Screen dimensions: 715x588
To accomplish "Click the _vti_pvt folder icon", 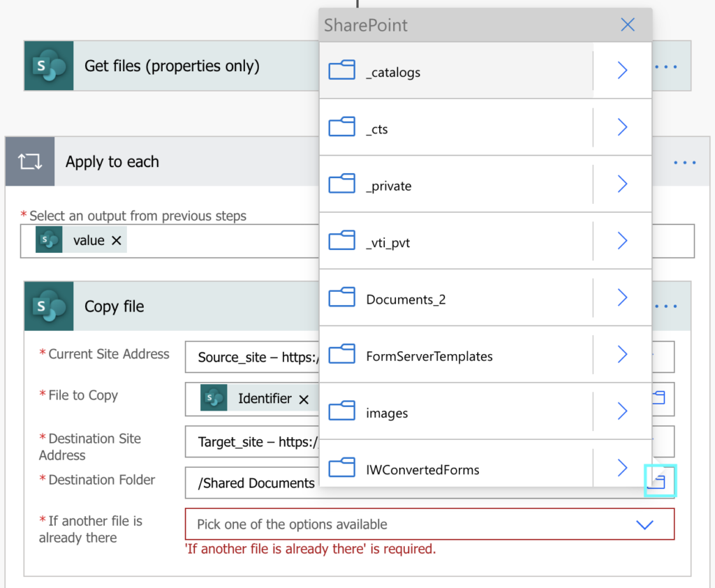I will [x=341, y=240].
